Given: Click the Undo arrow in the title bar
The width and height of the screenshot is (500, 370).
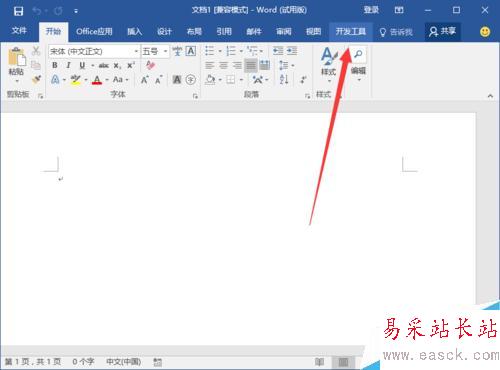Looking at the screenshot, I should [x=36, y=11].
